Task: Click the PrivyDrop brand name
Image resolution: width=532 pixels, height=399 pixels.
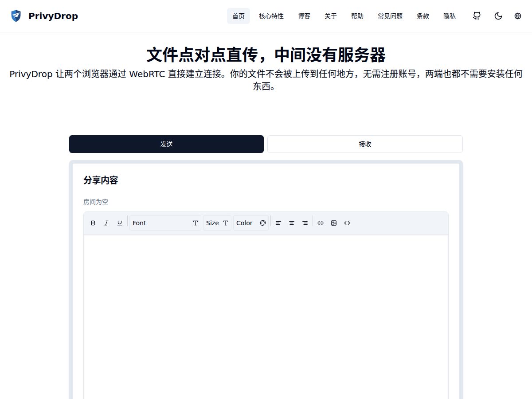Action: click(x=53, y=16)
